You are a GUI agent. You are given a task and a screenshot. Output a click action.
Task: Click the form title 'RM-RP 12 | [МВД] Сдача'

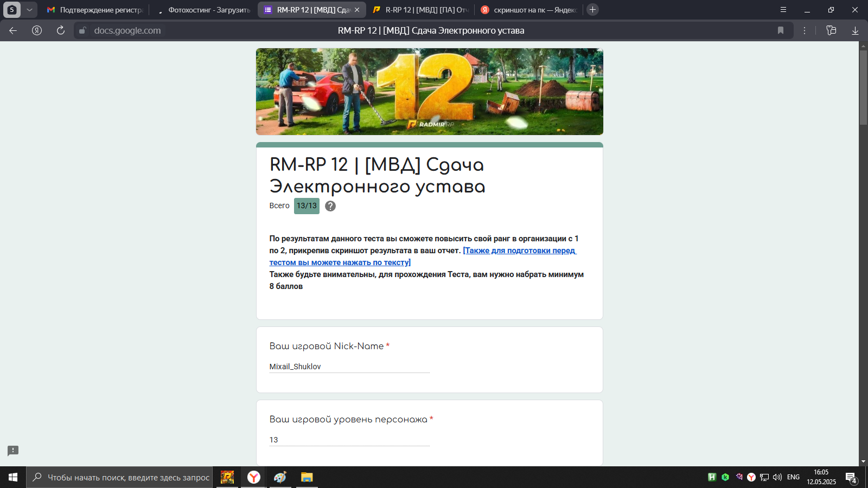tap(377, 175)
